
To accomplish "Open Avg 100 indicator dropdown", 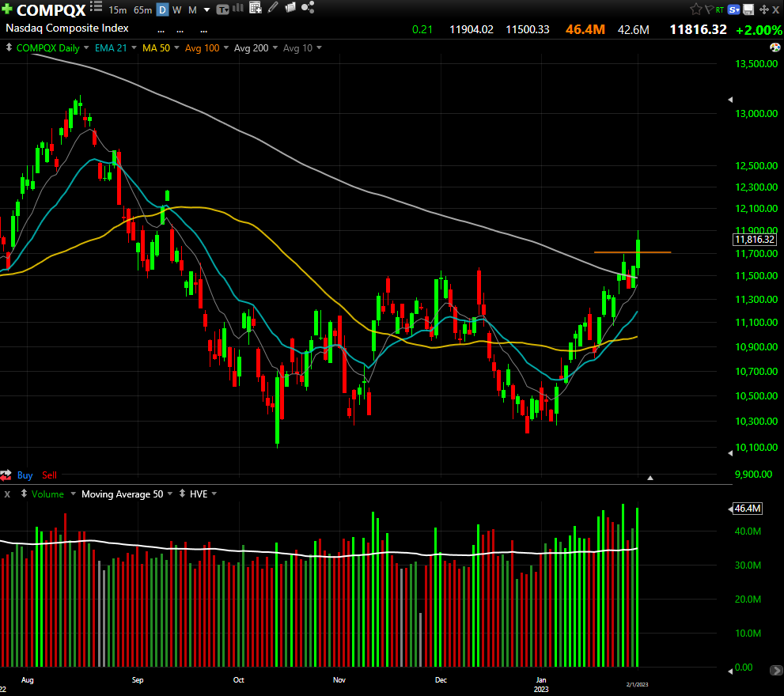I will (x=226, y=47).
